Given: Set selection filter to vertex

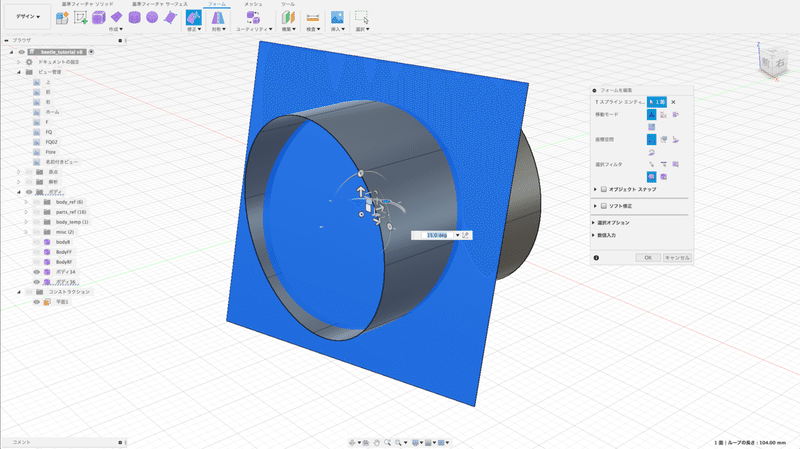Looking at the screenshot, I should (652, 164).
